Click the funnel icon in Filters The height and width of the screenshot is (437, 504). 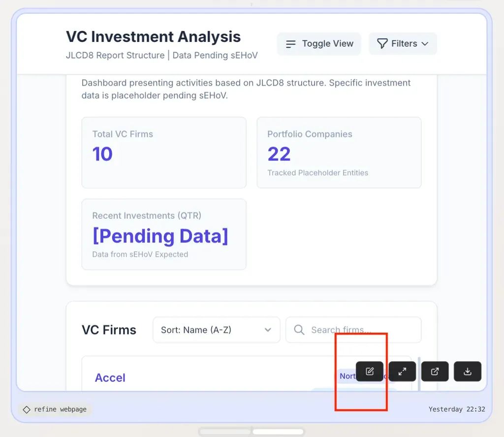382,43
